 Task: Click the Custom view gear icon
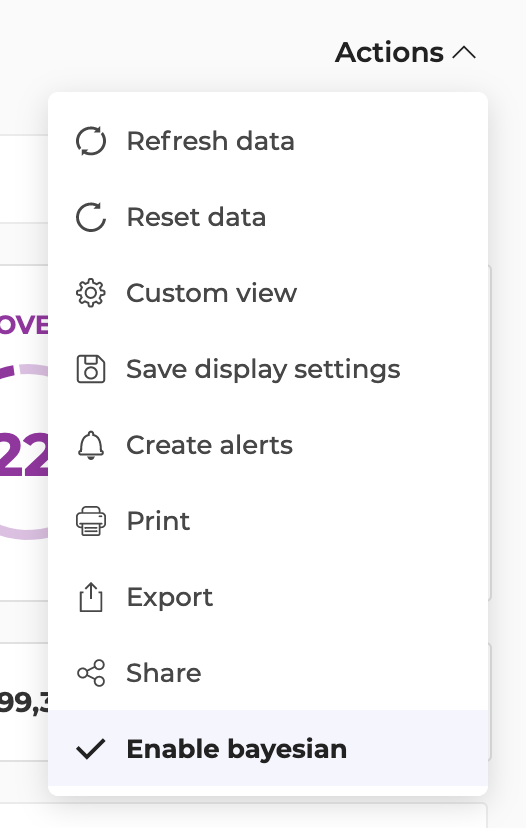point(91,293)
